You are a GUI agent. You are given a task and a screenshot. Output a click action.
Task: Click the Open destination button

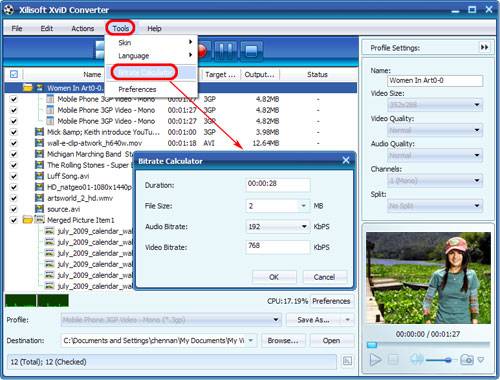pyautogui.click(x=331, y=340)
